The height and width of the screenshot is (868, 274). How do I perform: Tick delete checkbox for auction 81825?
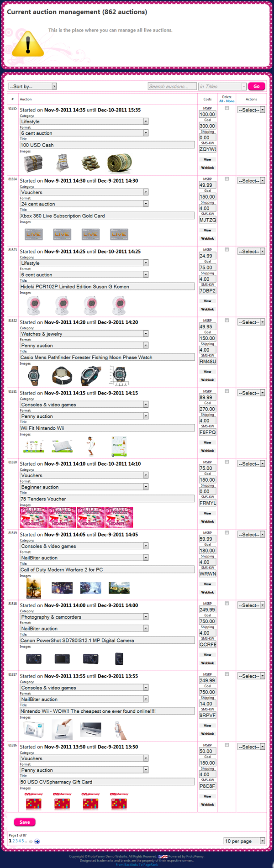pos(227,108)
